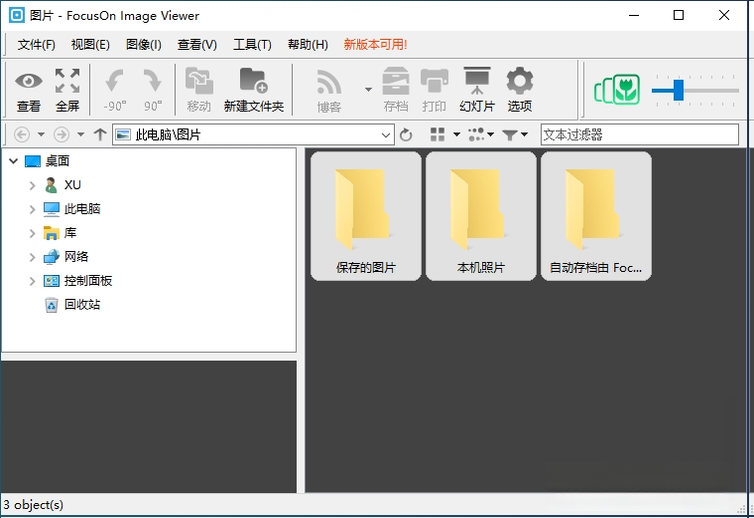Screen dimensions: 754x518
Task: Maximize the FocusOn Image Viewer window
Action: pos(679,15)
